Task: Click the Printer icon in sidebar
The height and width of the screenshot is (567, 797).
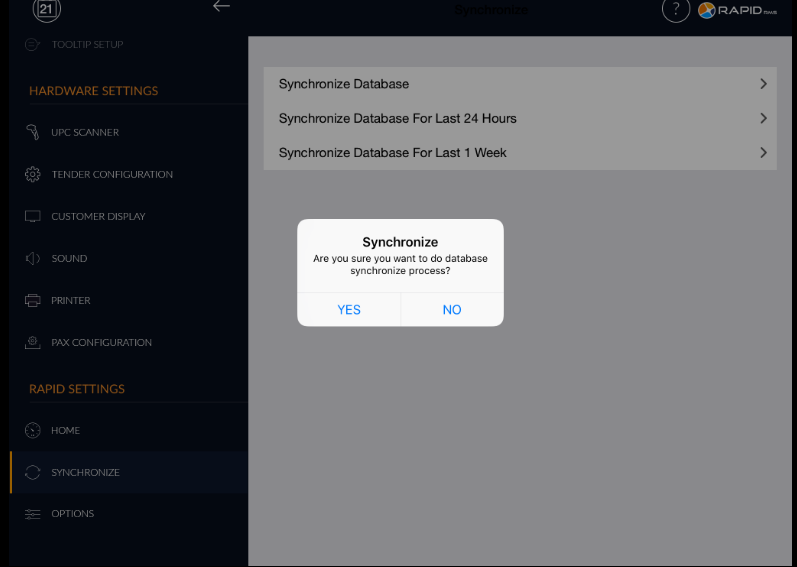Action: [x=32, y=300]
